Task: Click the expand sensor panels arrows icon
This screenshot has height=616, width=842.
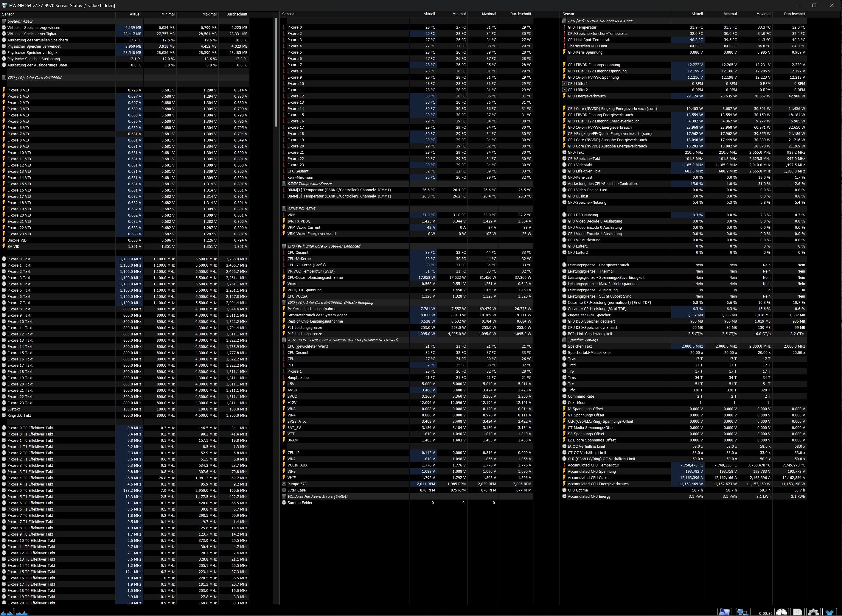Action: tap(7, 613)
